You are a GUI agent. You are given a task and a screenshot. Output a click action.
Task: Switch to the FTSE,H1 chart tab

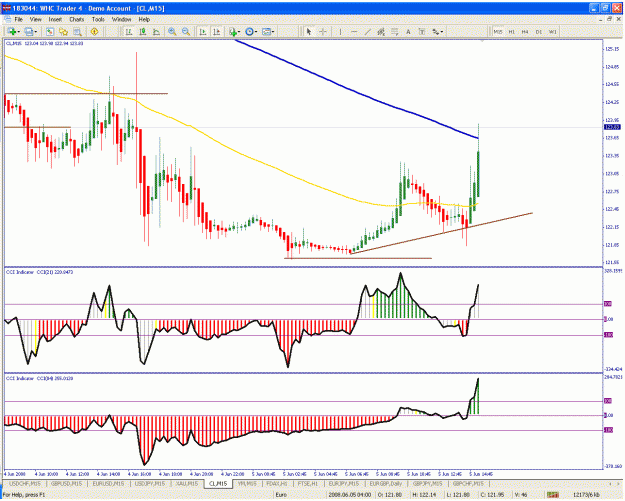click(x=308, y=483)
